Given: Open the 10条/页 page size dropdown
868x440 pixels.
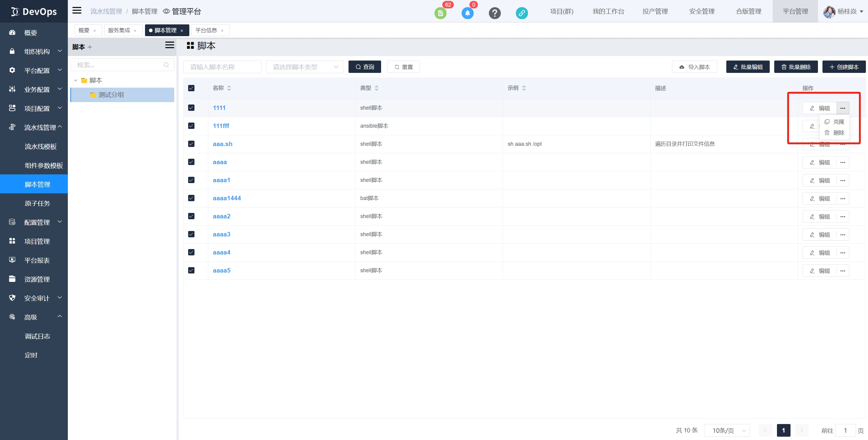Looking at the screenshot, I should [x=727, y=430].
